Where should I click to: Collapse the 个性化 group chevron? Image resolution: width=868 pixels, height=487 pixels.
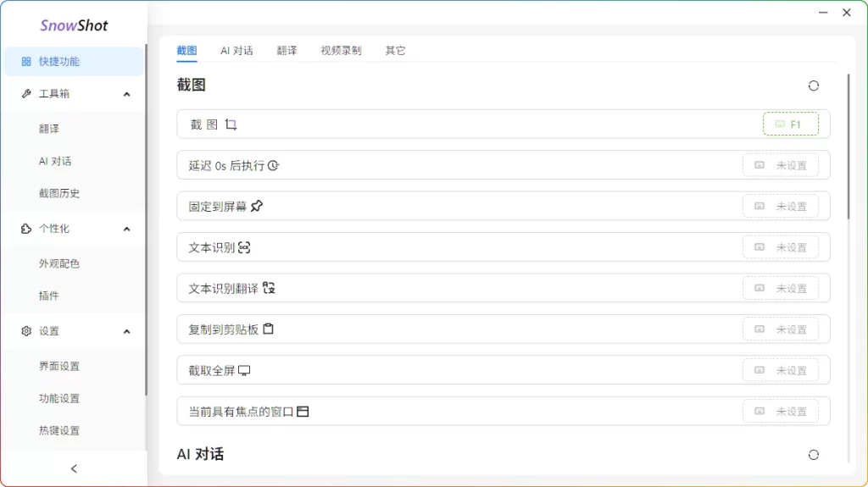coord(127,230)
